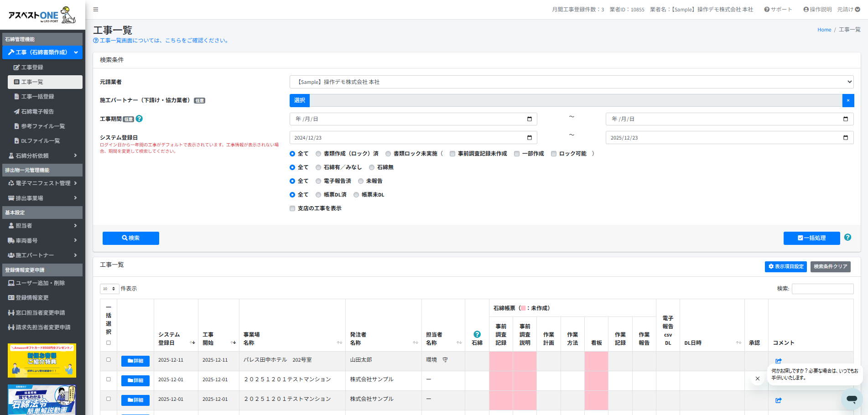Enable 支店の工事を表示 checkbox
Screen dimensions: 868x415
292,208
